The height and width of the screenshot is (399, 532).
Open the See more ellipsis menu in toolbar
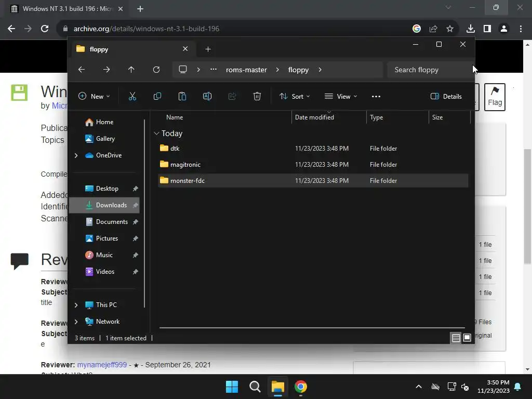376,96
